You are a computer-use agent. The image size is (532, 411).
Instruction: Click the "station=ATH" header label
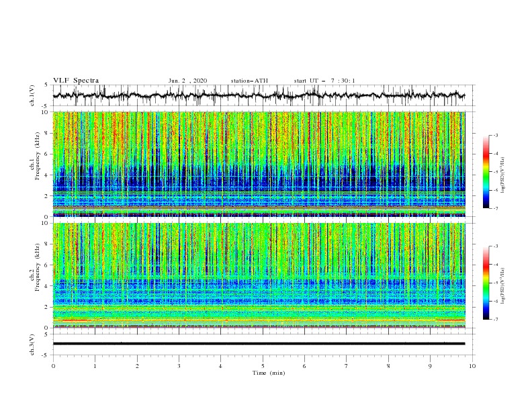click(249, 81)
